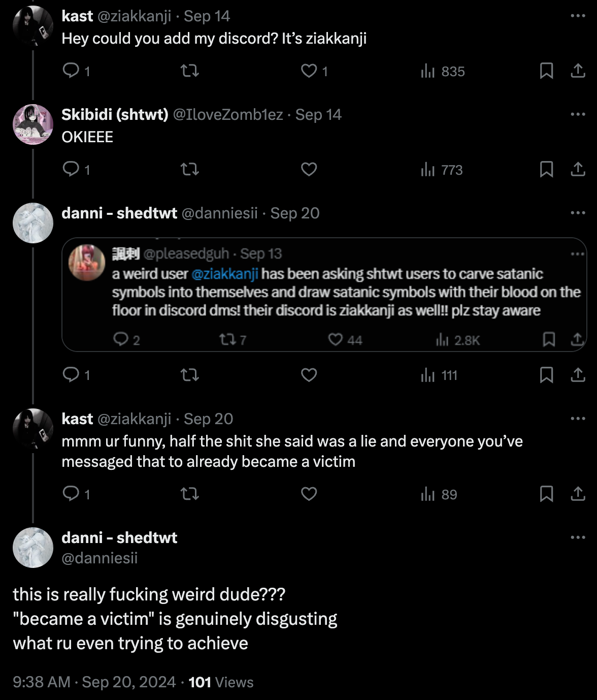Share kast's Sep 14 tweet
Screen dimensions: 597x700
click(578, 71)
